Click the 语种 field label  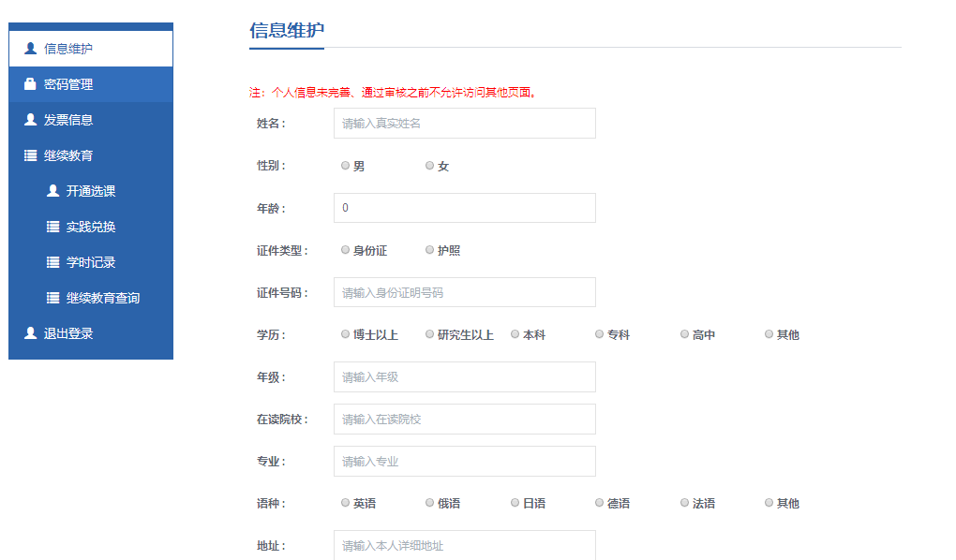(271, 504)
